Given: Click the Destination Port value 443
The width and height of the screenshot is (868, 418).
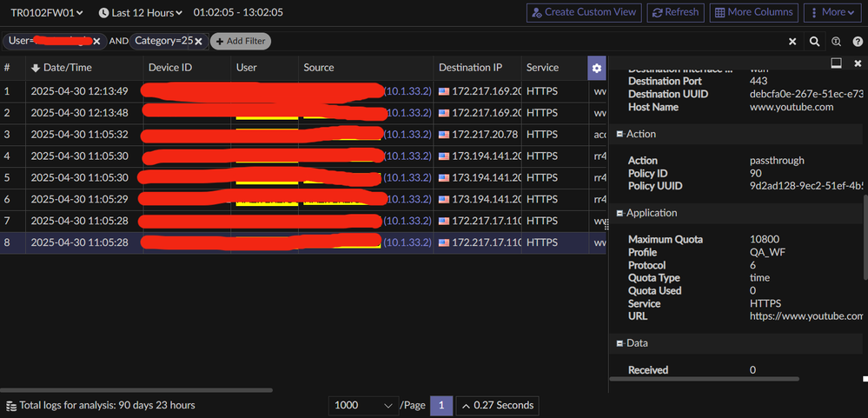Looking at the screenshot, I should [x=759, y=82].
